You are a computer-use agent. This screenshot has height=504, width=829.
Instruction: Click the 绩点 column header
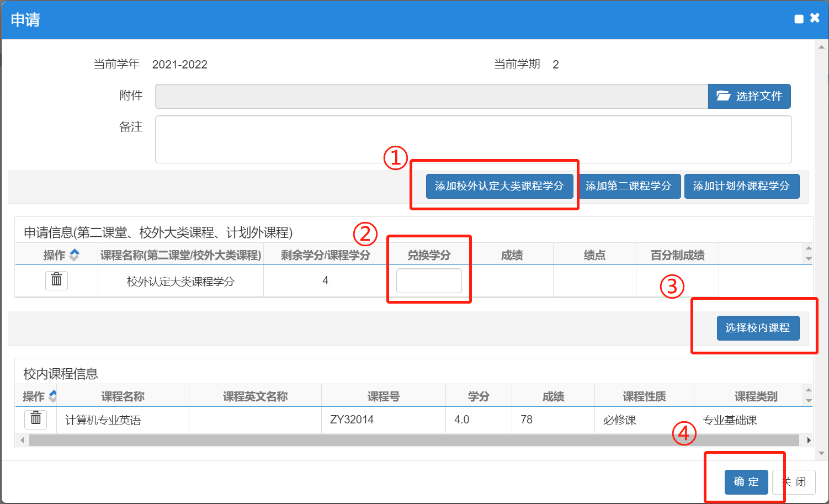[x=594, y=255]
